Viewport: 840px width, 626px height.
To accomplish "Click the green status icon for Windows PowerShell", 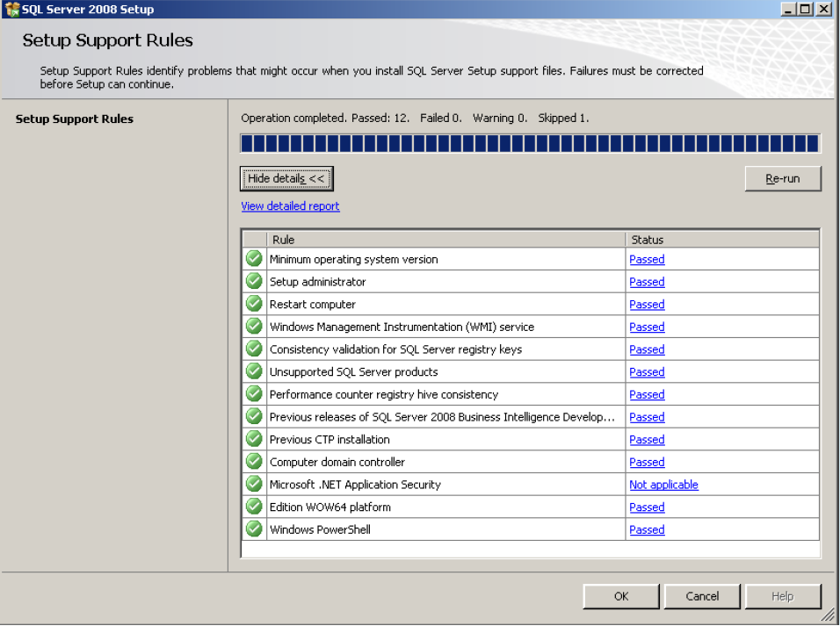I will click(x=254, y=529).
